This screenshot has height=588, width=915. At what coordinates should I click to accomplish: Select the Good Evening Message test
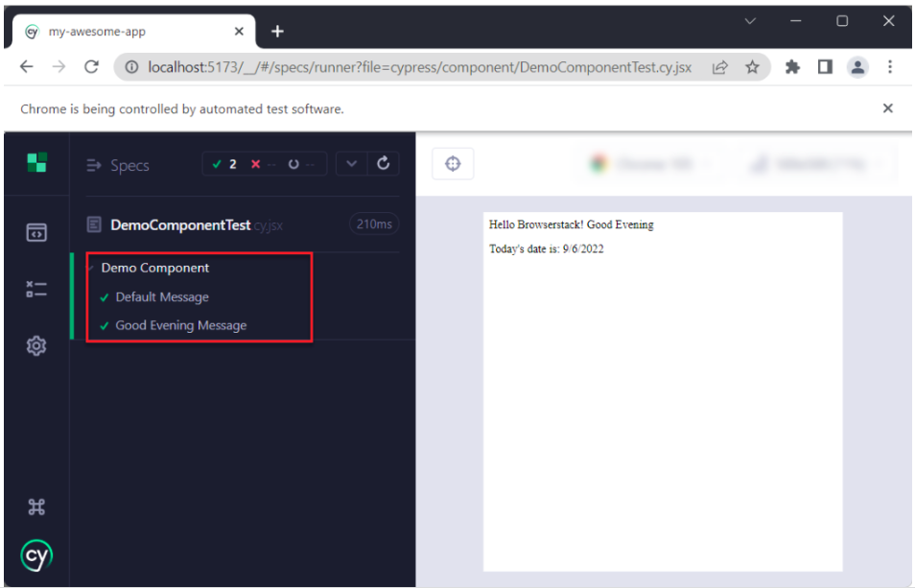[x=180, y=325]
